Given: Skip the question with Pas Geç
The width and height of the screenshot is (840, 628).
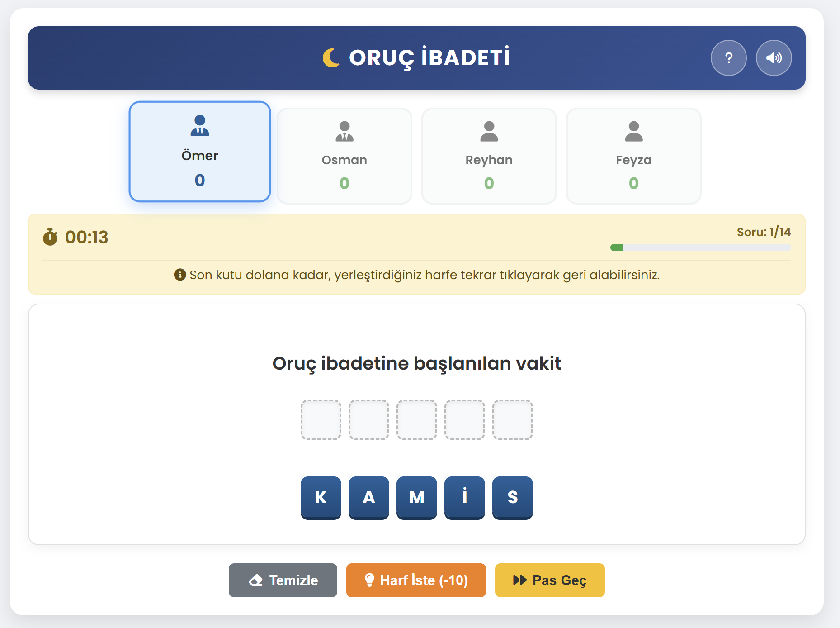Looking at the screenshot, I should pyautogui.click(x=550, y=580).
